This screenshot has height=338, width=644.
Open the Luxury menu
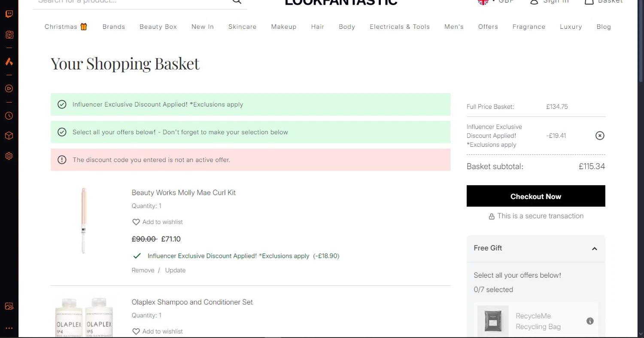click(x=571, y=27)
